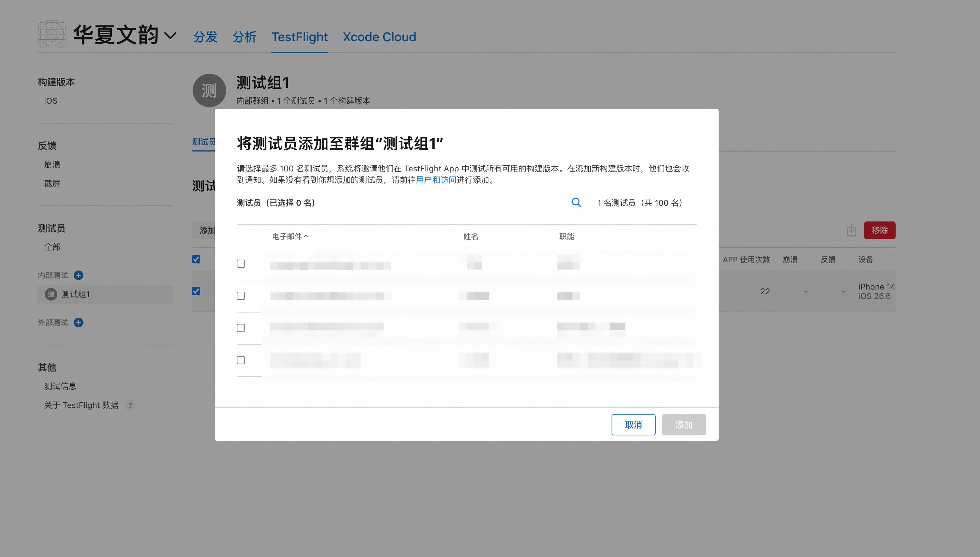Click the search magnifier icon in dialog
The width and height of the screenshot is (980, 557).
pos(576,203)
